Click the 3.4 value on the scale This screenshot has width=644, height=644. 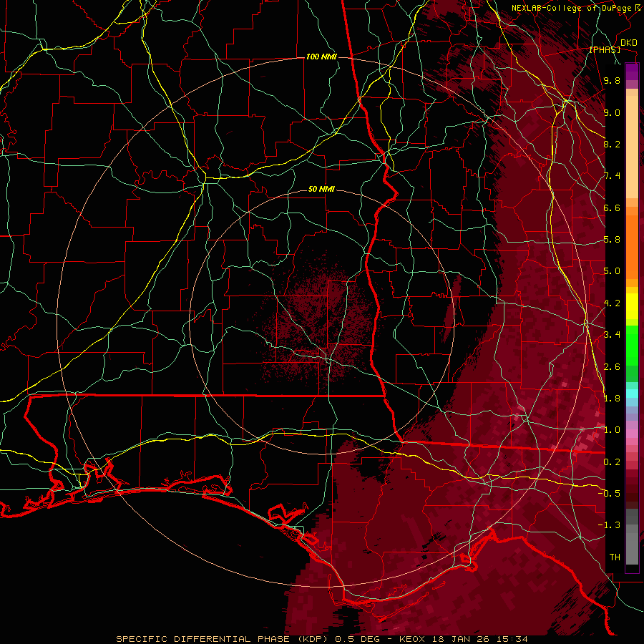(x=612, y=334)
